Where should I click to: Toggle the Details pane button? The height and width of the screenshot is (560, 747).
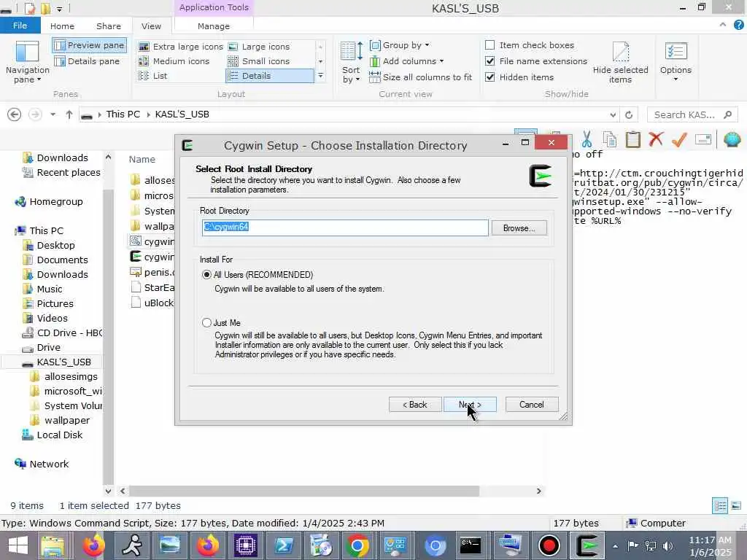point(88,61)
